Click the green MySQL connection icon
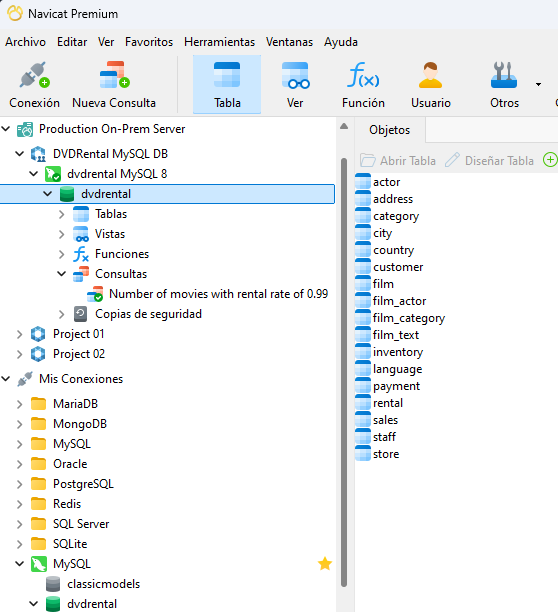This screenshot has height=612, width=558. (39, 564)
